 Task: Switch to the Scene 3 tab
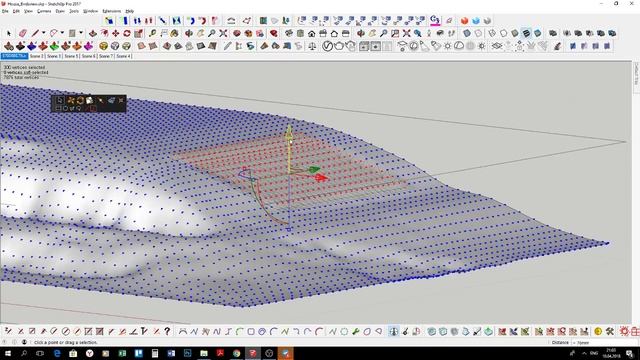(x=54, y=56)
